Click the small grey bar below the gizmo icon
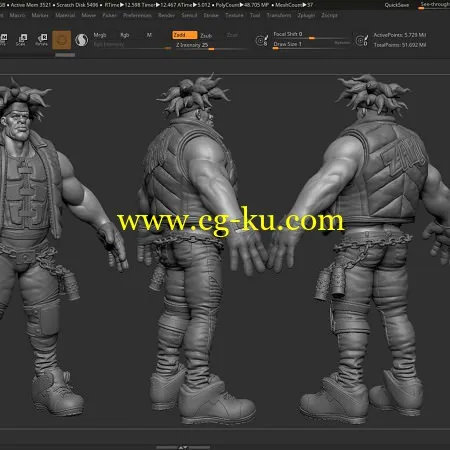Viewport: 450px width, 450px height. click(x=65, y=55)
